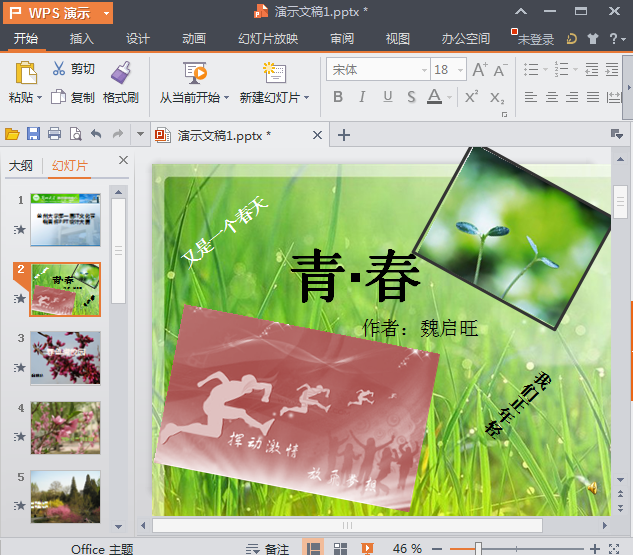The image size is (633, 555).
Task: Add a new document tab with plus
Action: (344, 135)
